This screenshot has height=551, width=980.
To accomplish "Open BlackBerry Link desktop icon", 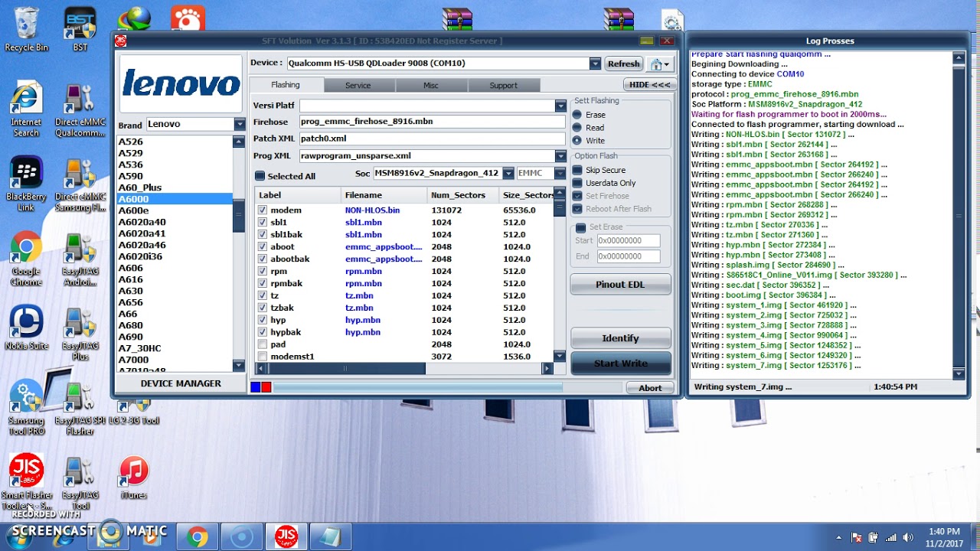I will click(26, 184).
